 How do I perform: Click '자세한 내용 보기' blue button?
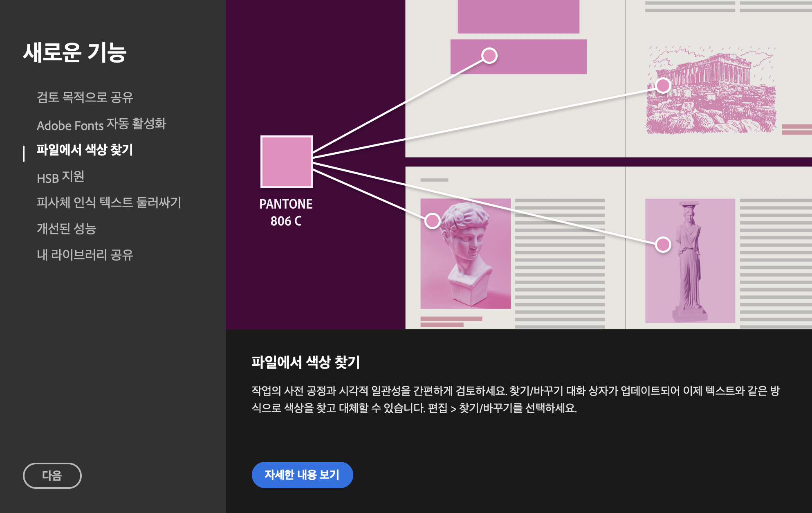[302, 475]
